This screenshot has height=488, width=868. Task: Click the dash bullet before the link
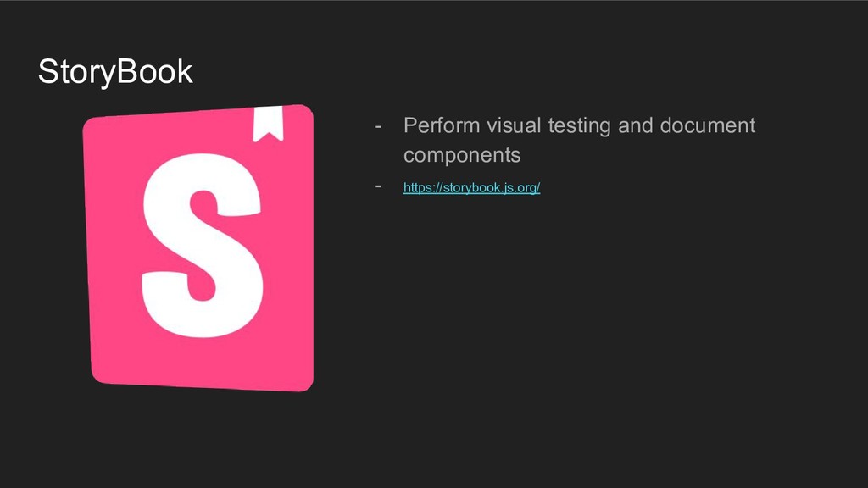(379, 186)
